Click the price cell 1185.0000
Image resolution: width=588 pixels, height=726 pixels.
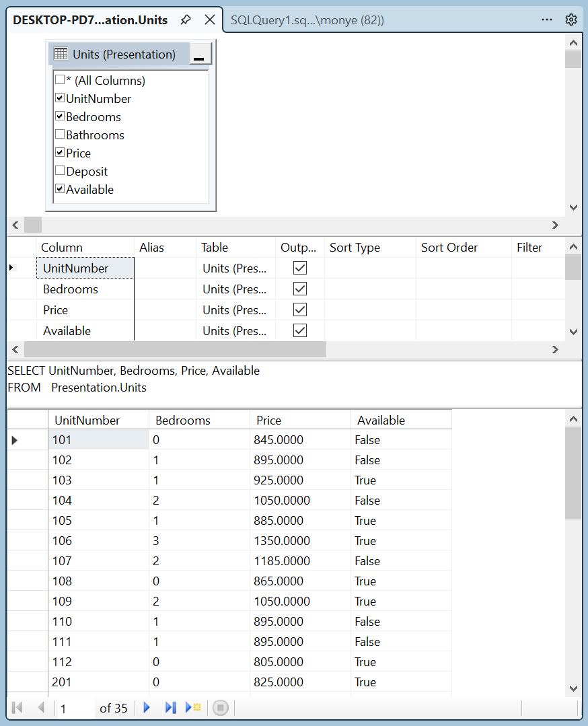301,560
